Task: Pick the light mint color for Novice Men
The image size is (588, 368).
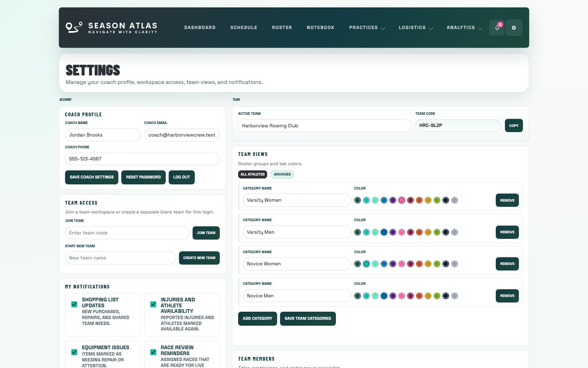Action: [x=375, y=296]
